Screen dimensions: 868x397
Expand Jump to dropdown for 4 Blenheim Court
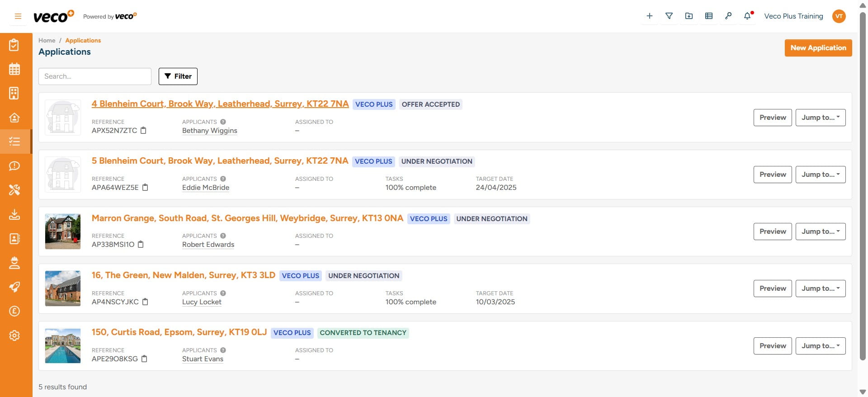821,118
